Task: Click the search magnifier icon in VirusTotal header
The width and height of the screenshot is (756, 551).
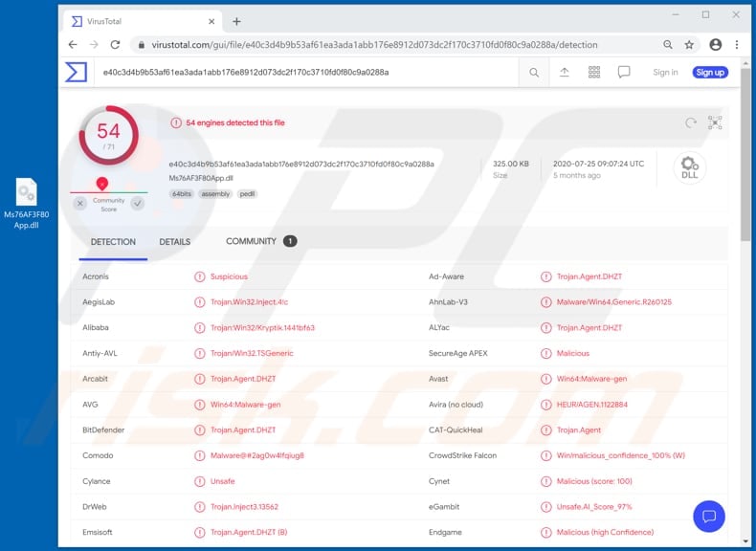Action: click(534, 73)
